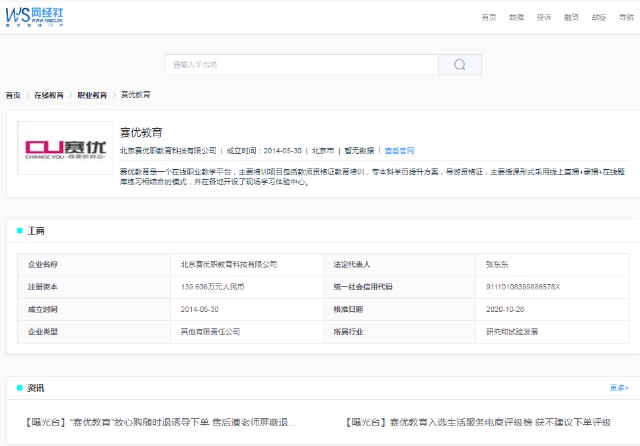This screenshot has height=446, width=640.
Task: Open news about 放心购随时退诱导下单
Action: [x=160, y=422]
